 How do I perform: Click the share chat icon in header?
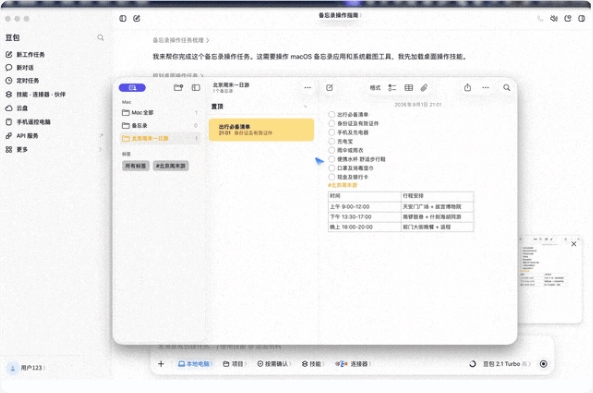pos(568,19)
